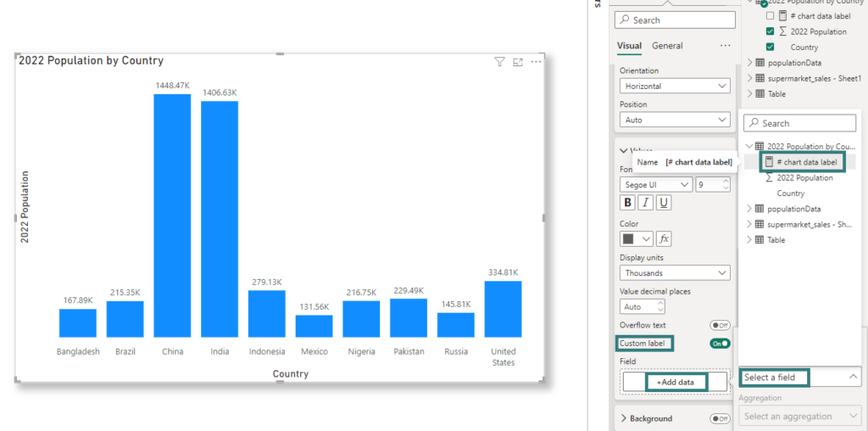Uncheck the Country field checkbox
The width and height of the screenshot is (868, 431).
pyautogui.click(x=770, y=48)
